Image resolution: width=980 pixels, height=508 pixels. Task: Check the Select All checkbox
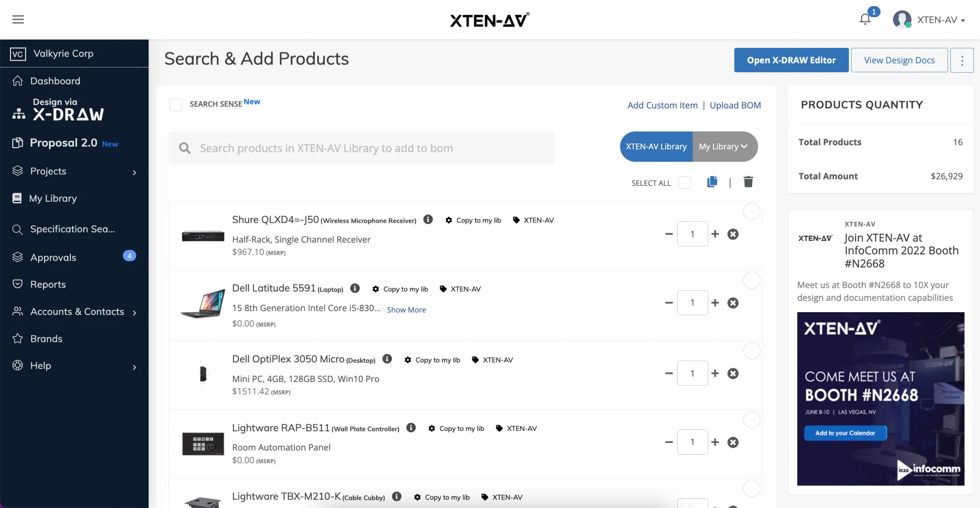[685, 183]
